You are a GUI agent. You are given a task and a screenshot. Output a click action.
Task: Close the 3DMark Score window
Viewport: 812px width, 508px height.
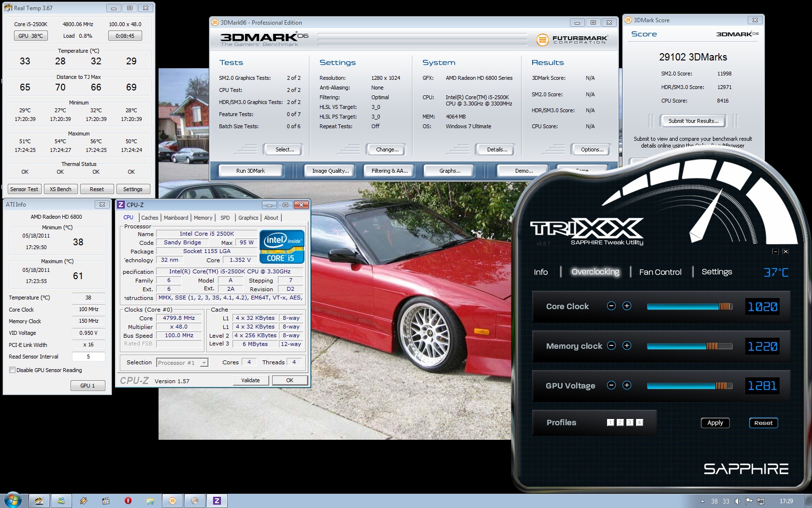tap(755, 20)
